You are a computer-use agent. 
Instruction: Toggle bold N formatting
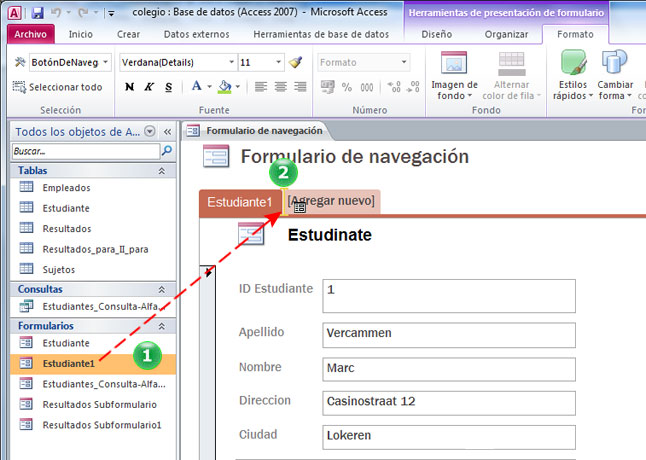click(x=129, y=87)
